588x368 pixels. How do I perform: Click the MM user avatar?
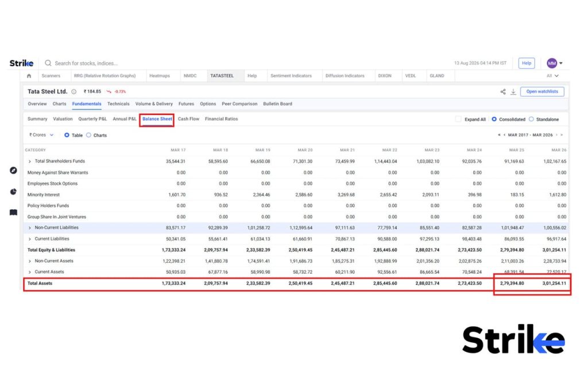click(552, 63)
